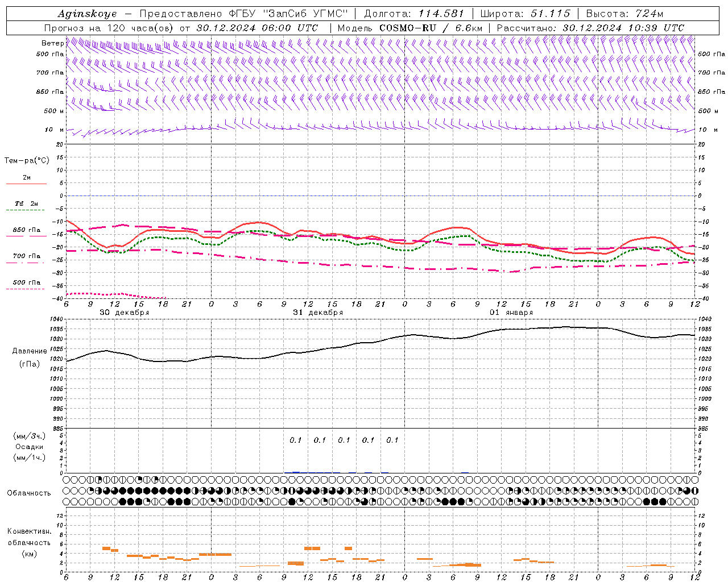Click the elevation label Высота: 724м

[x=624, y=14]
